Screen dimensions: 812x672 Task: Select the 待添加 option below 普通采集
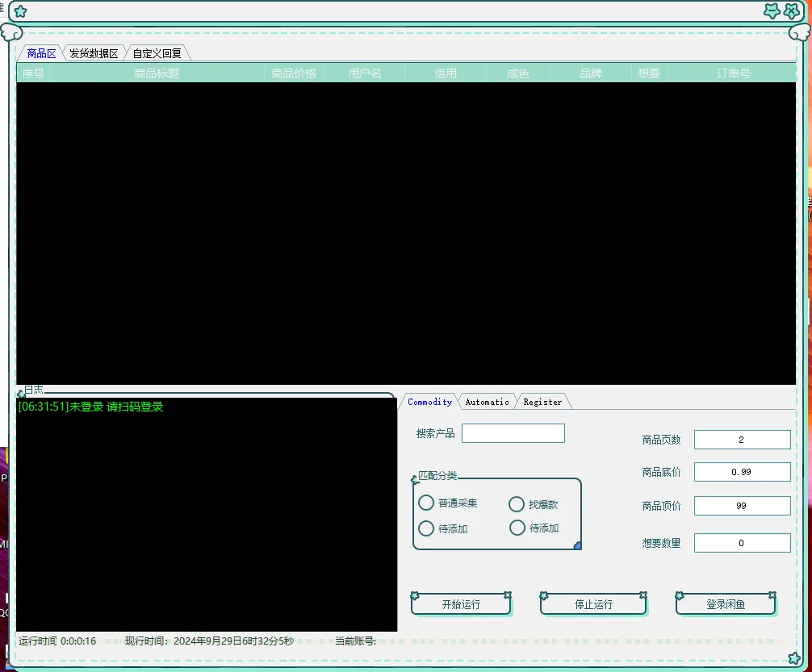pos(426,529)
